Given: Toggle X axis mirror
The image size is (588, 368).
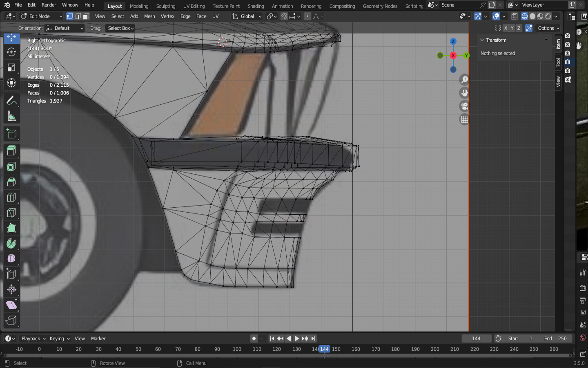Looking at the screenshot, I should point(506,28).
